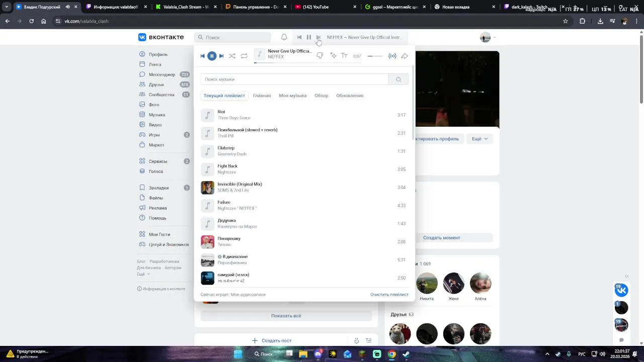Open Windows Start menu
Image resolution: width=644 pixels, height=362 pixels.
(238, 354)
